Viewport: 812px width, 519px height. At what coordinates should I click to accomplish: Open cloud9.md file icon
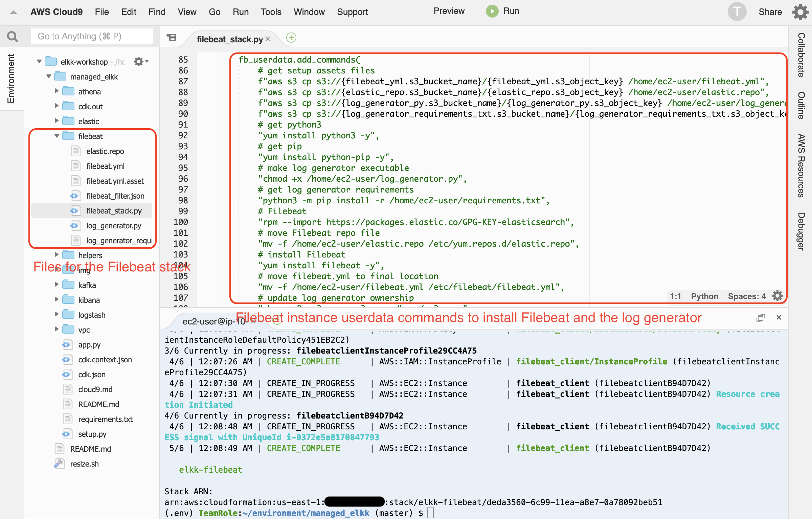click(68, 389)
